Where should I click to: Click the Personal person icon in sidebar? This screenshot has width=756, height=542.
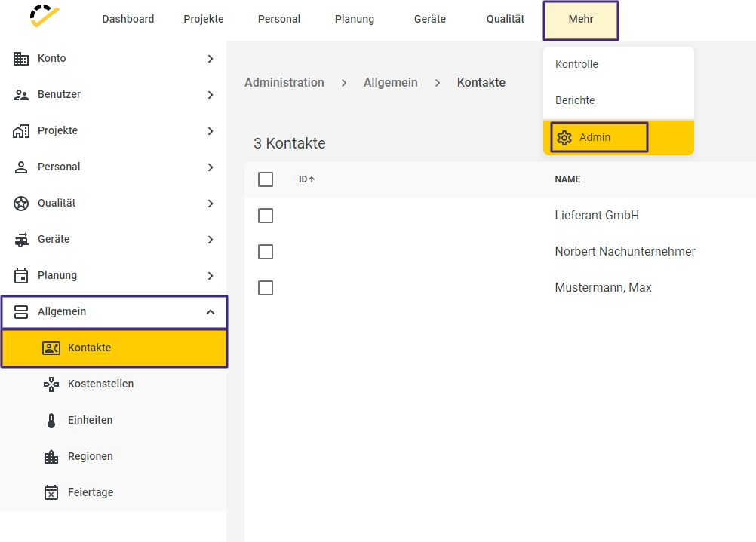20,167
